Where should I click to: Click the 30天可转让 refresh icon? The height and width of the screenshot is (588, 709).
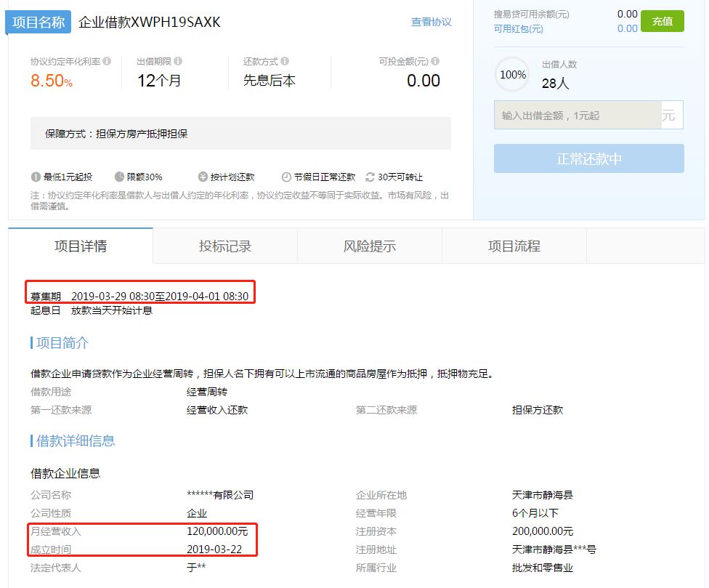370,177
